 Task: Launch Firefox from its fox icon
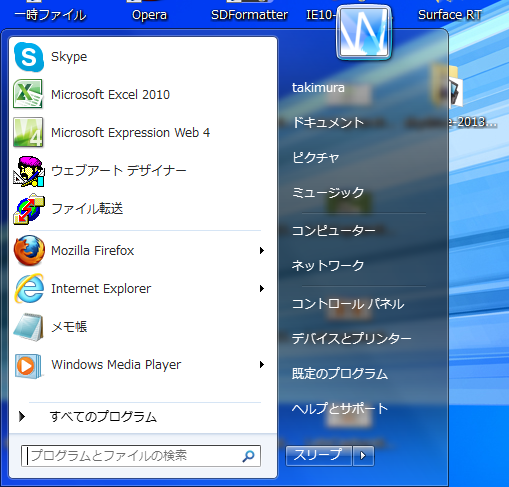[29, 250]
